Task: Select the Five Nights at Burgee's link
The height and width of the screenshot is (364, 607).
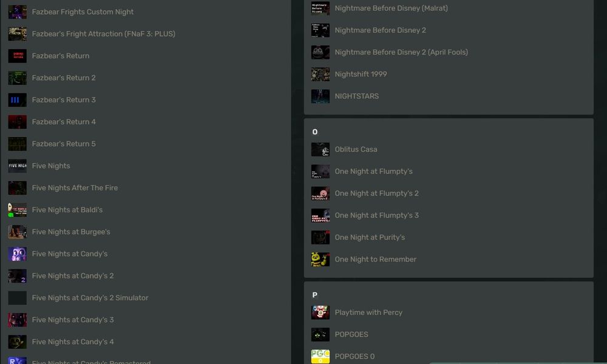Action: point(71,232)
